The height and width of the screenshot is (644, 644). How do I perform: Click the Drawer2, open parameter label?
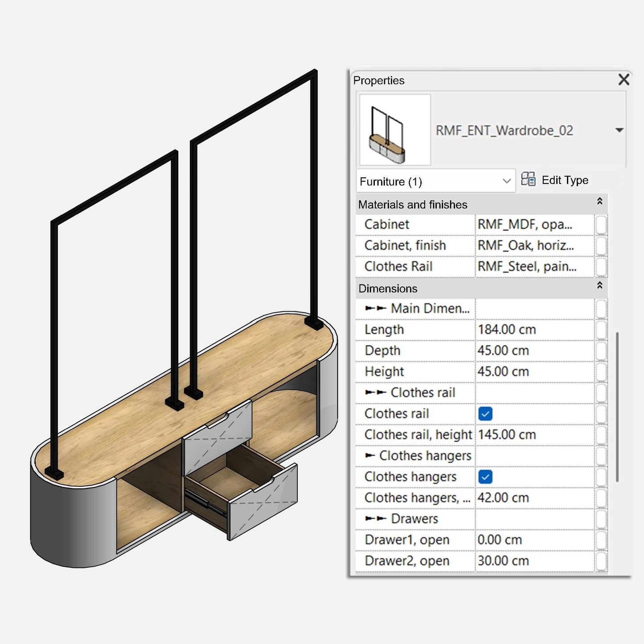[407, 561]
